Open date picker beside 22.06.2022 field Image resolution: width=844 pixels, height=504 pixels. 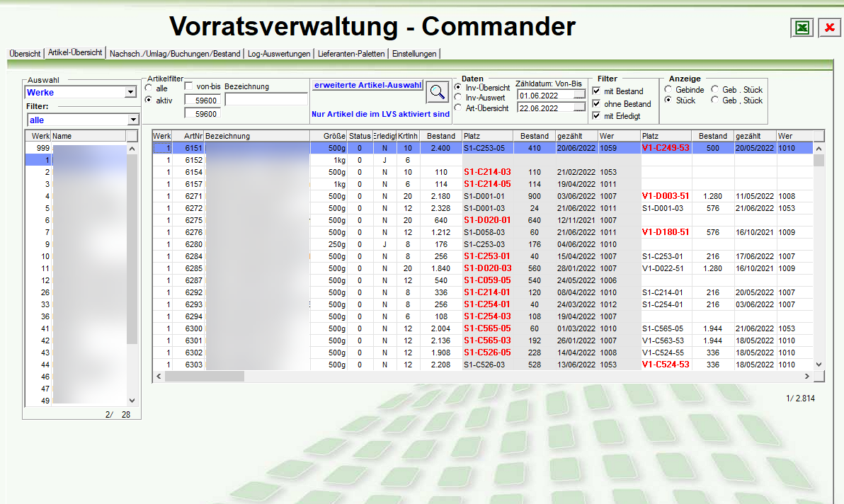click(x=580, y=108)
